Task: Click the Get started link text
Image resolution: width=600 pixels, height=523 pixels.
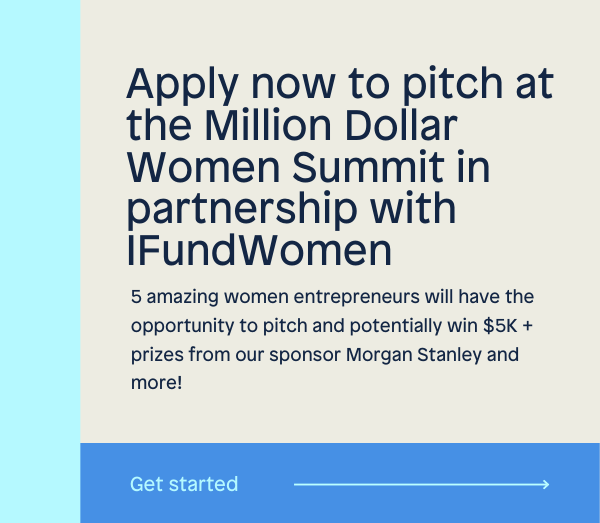Action: (184, 484)
